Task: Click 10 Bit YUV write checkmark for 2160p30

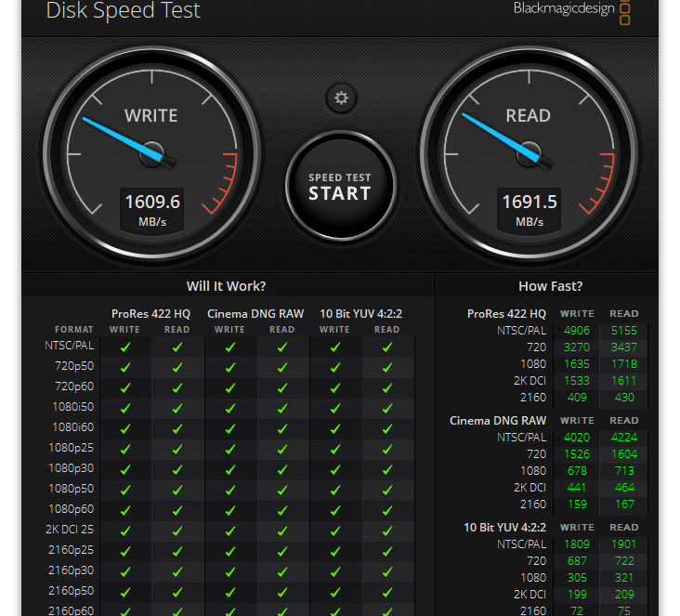Action: tap(335, 571)
